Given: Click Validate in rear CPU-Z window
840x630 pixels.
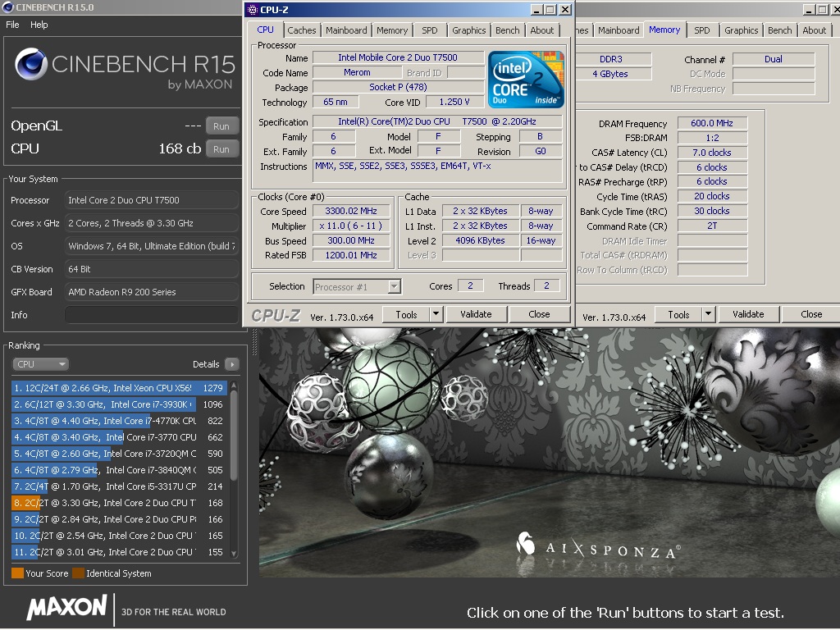Looking at the screenshot, I should (748, 314).
